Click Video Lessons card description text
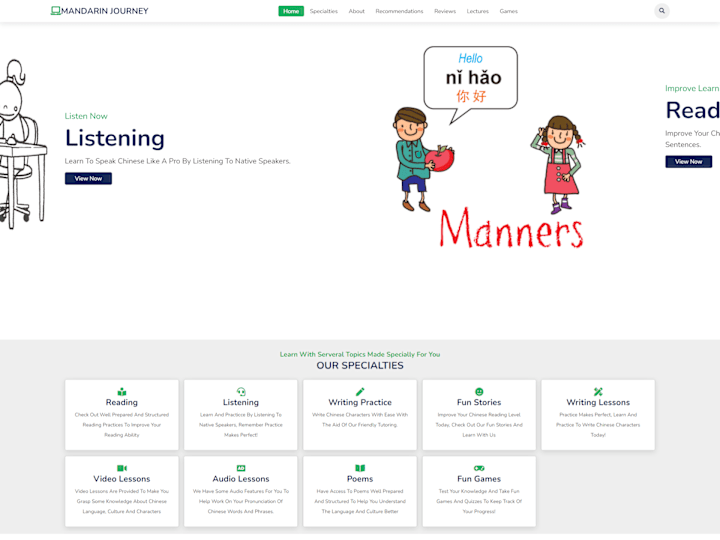Viewport: 720px width, 540px height. (122, 501)
